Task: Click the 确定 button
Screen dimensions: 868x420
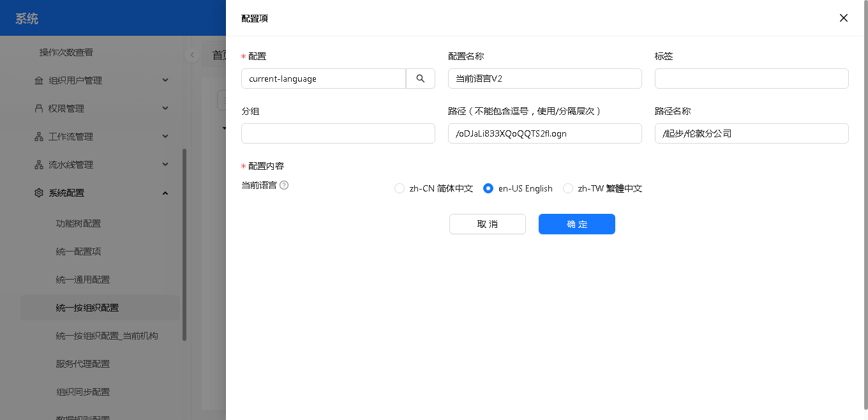Action: click(x=576, y=224)
